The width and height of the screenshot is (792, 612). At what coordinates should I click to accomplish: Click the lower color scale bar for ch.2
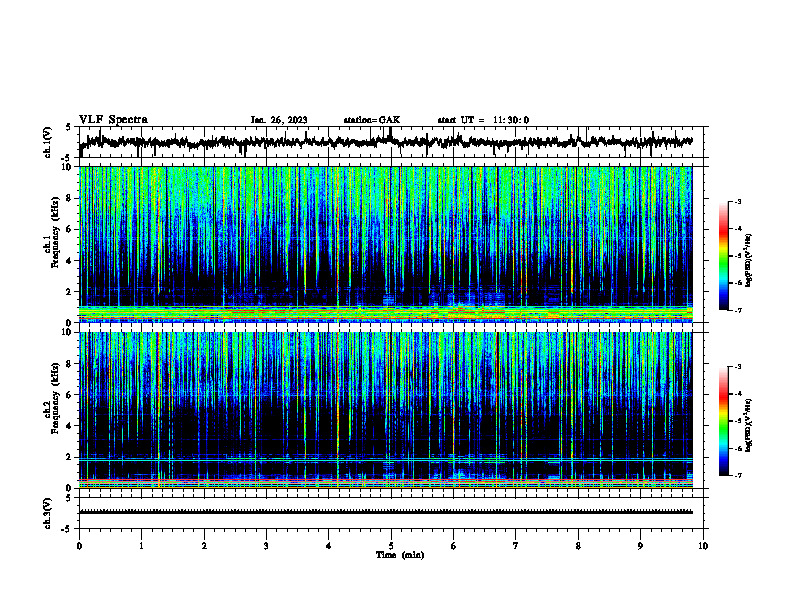click(723, 421)
